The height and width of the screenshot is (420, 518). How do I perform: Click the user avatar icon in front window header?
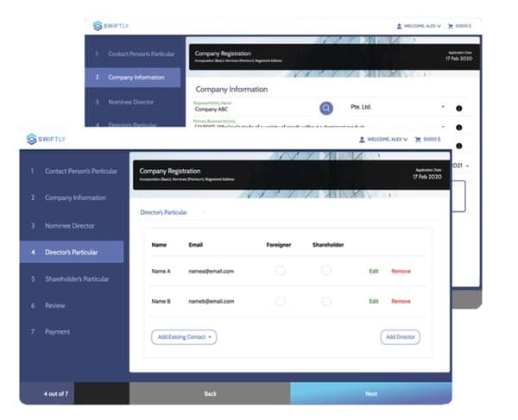click(363, 139)
